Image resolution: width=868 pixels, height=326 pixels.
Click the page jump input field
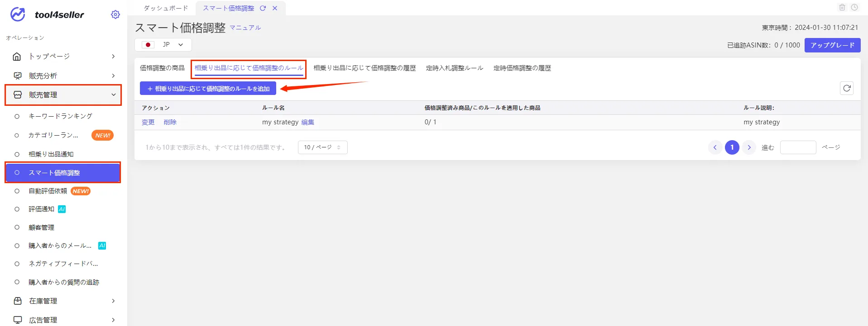pyautogui.click(x=798, y=147)
